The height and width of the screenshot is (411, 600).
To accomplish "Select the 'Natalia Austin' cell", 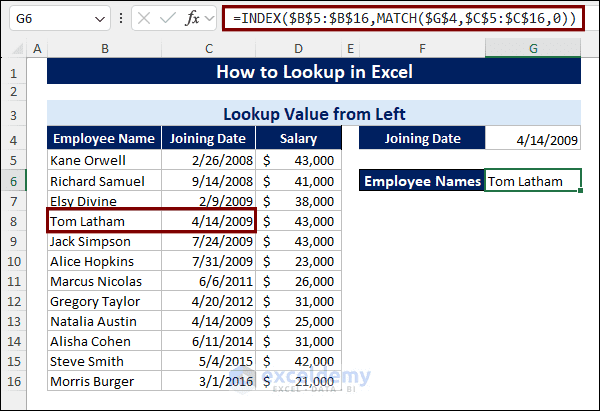I will (104, 321).
